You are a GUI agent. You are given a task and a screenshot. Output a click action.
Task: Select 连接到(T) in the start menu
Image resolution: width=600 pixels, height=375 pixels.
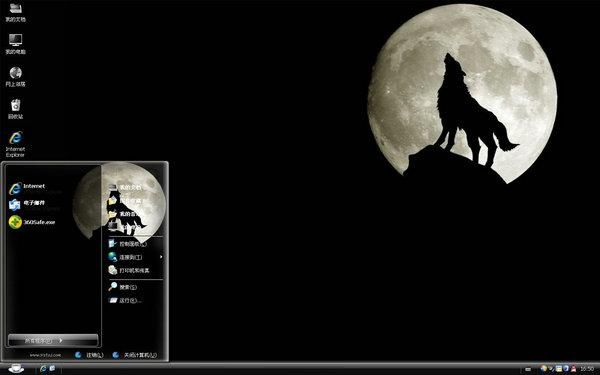125,257
